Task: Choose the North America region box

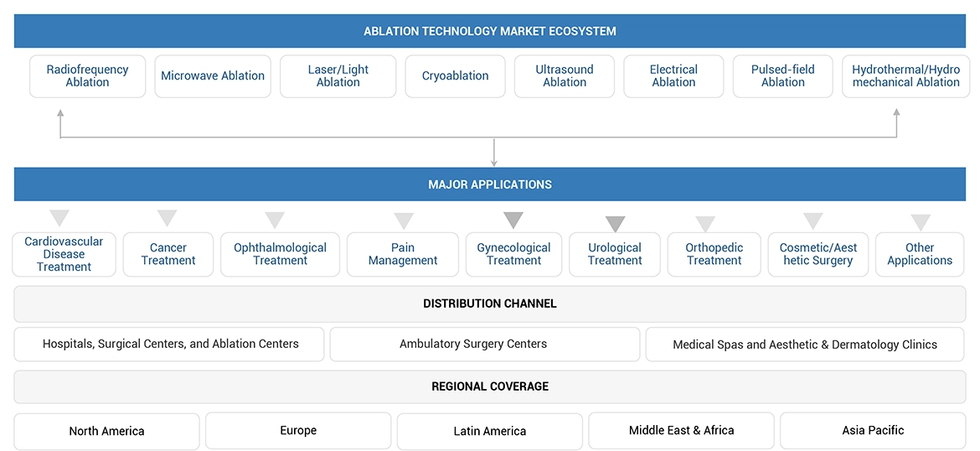Action: click(106, 431)
